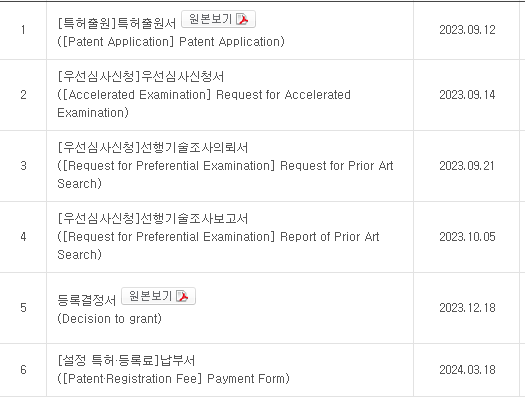Click row number 1 cell
The height and width of the screenshot is (410, 525).
23,30
